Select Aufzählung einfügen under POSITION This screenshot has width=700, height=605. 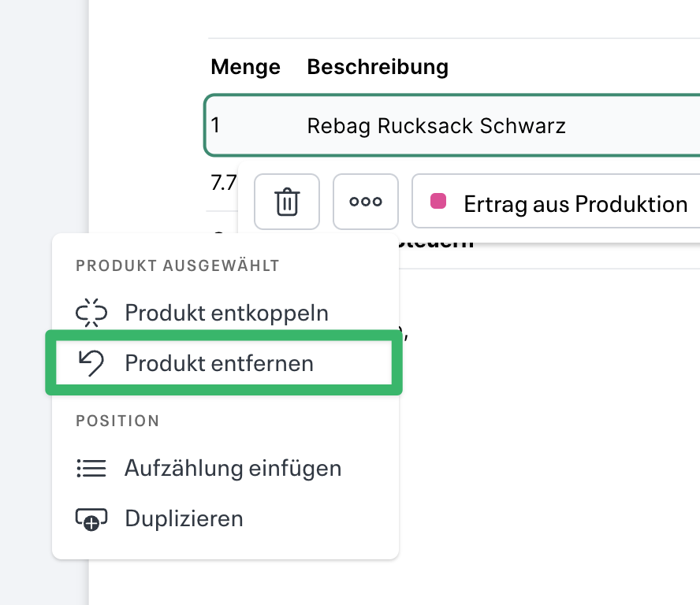coord(233,468)
